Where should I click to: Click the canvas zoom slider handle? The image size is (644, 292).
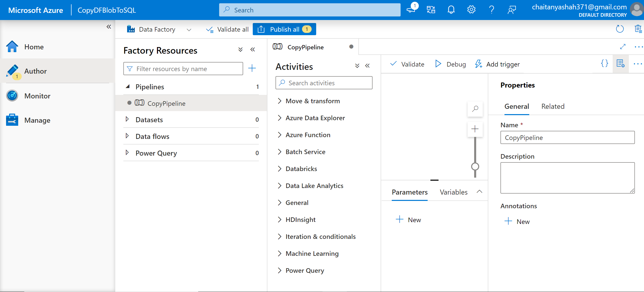point(475,166)
